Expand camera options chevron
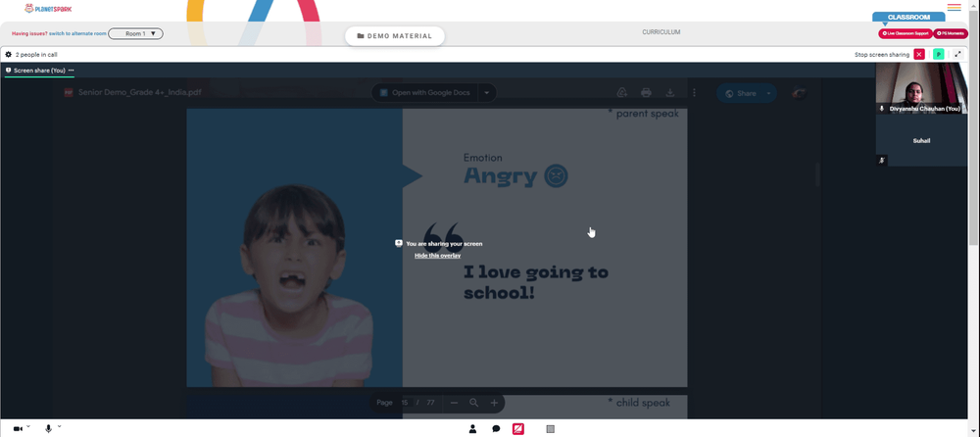The image size is (980, 437). 28,426
